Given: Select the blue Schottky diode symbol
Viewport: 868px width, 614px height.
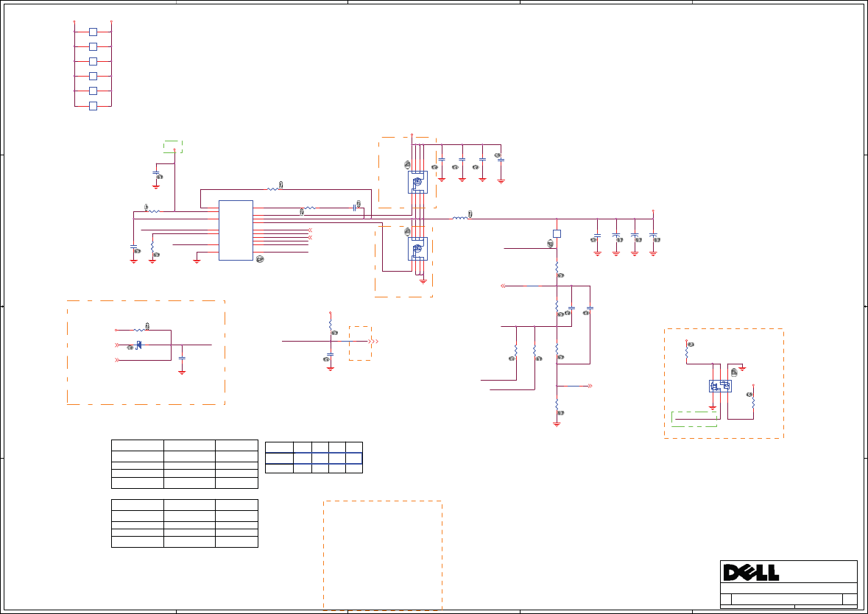Looking at the screenshot, I should [138, 345].
